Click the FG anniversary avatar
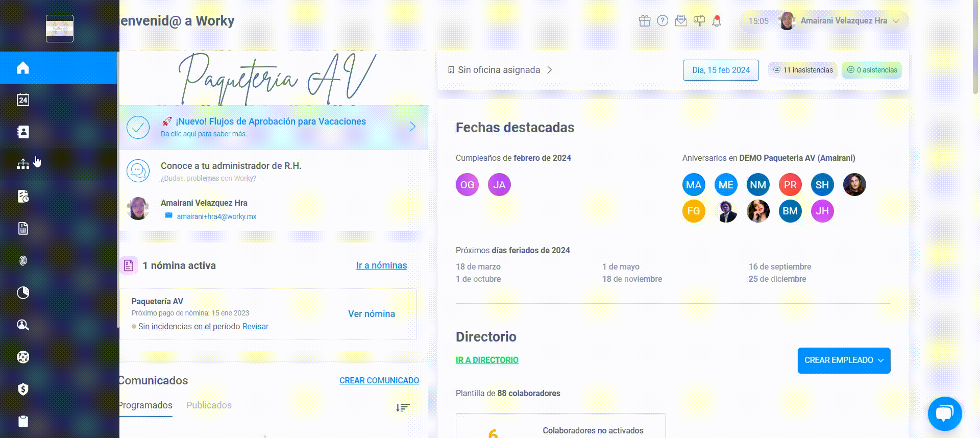 point(694,211)
